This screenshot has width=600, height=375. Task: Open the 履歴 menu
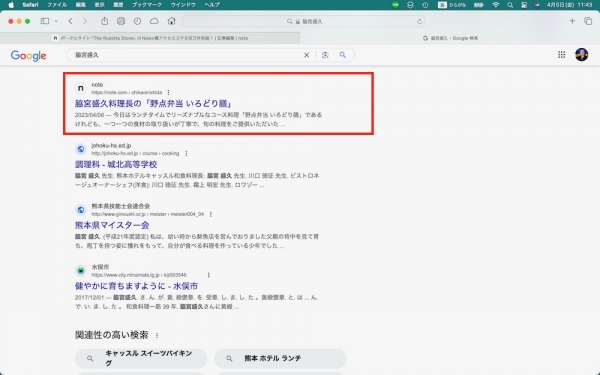coord(118,5)
